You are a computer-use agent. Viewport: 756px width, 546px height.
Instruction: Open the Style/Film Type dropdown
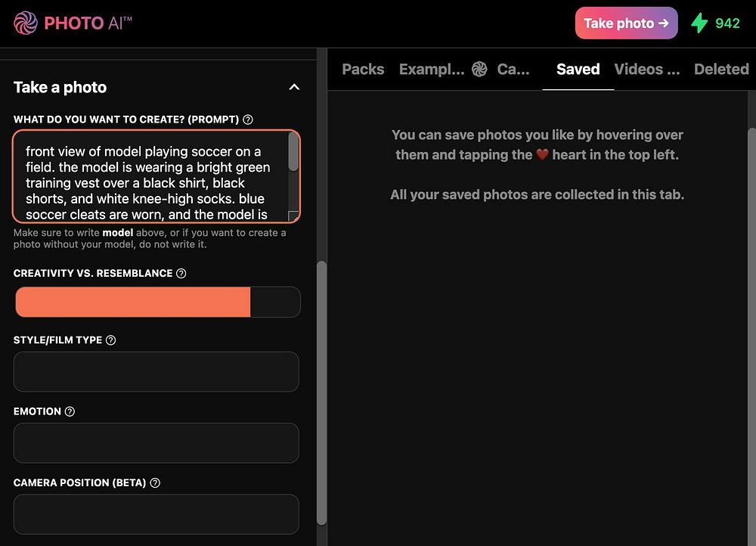156,371
